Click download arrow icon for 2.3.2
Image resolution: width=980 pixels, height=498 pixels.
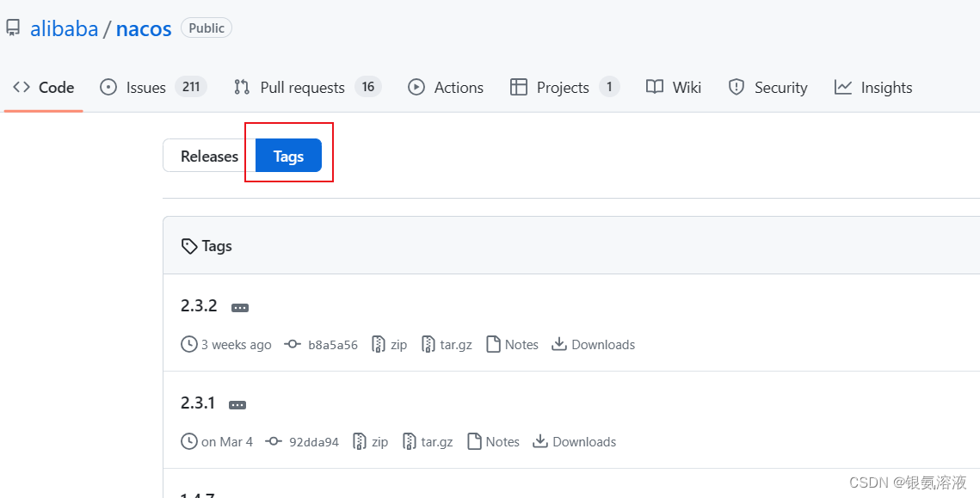click(x=559, y=344)
